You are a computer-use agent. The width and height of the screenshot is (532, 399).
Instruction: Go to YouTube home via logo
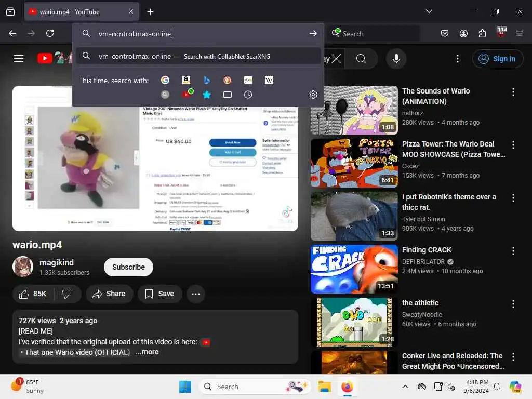pyautogui.click(x=54, y=58)
